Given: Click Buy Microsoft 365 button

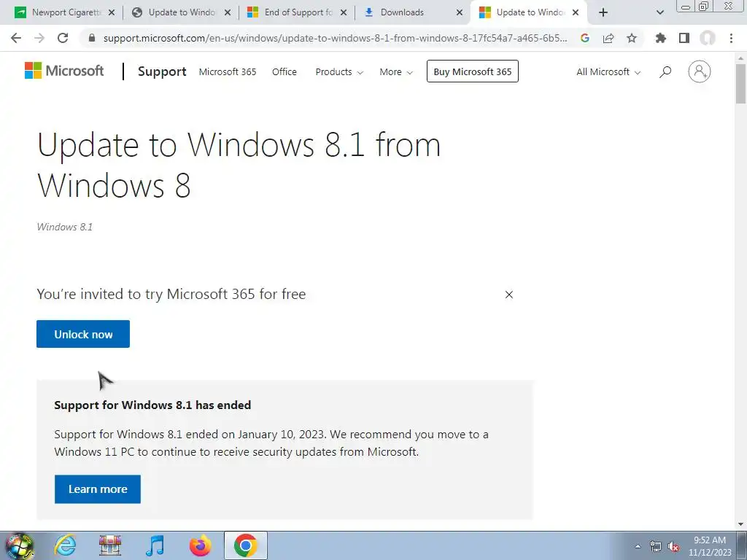Looking at the screenshot, I should (x=473, y=71).
